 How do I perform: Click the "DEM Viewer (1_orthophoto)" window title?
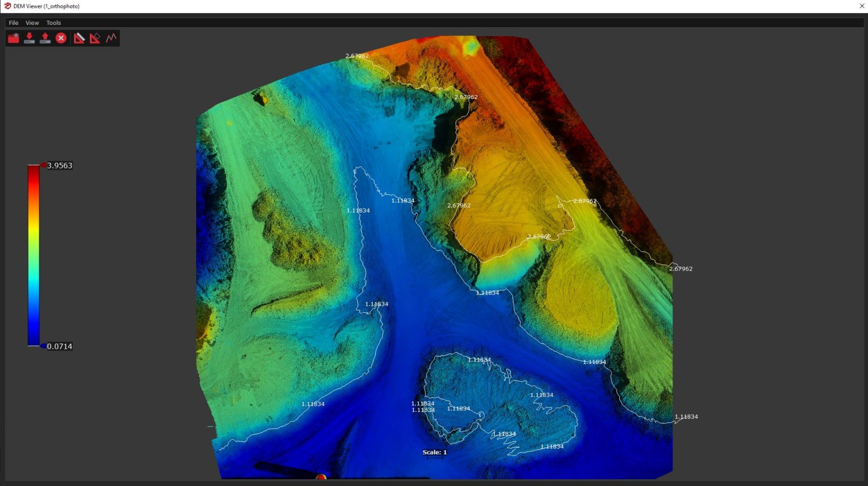click(46, 6)
